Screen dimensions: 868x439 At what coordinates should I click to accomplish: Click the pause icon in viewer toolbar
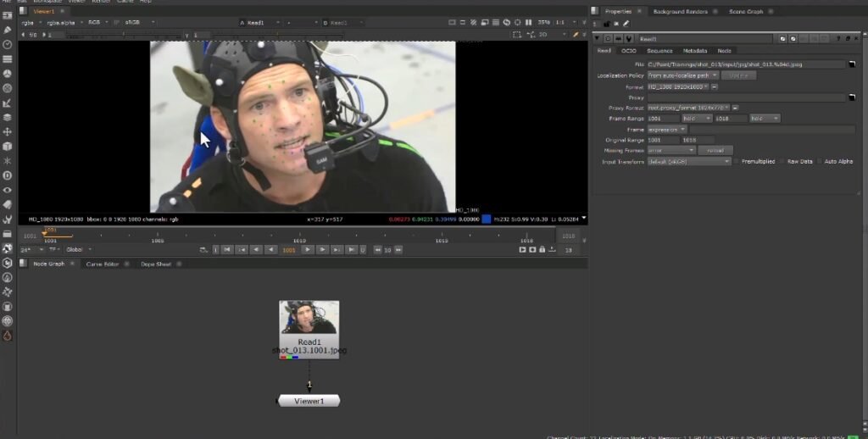coord(528,23)
